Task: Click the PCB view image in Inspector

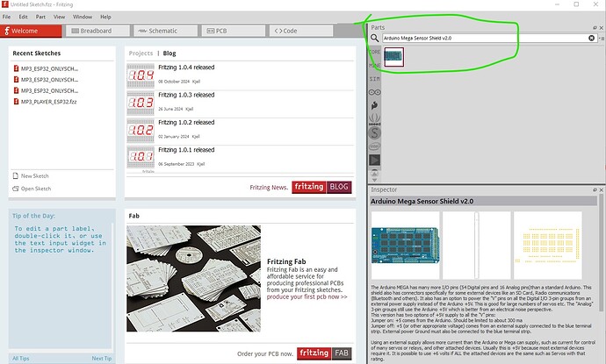Action: coord(548,245)
